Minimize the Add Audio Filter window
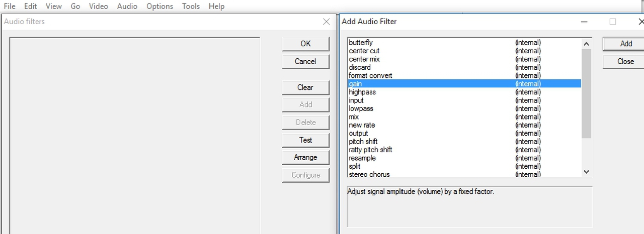This screenshot has height=234, width=644. [584, 22]
